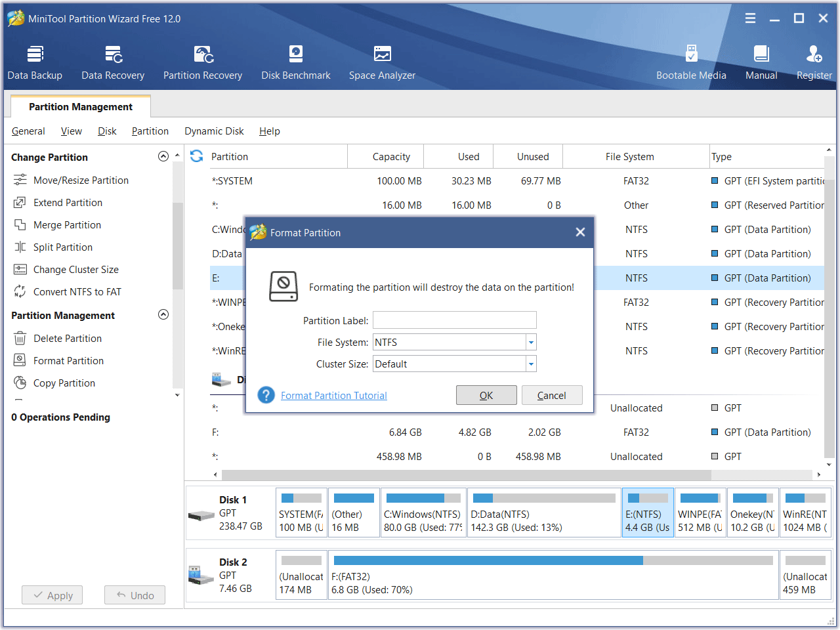840x630 pixels.
Task: Open the View menu
Action: (x=72, y=131)
